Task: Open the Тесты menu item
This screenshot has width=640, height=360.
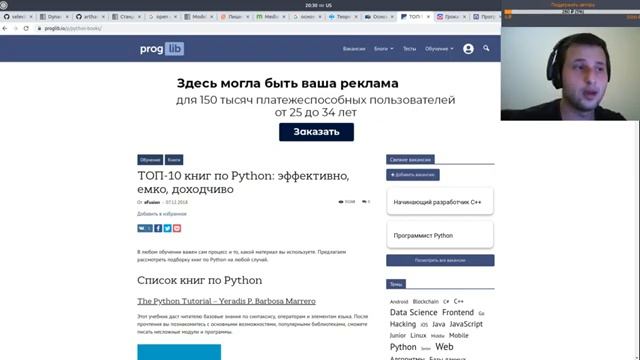Action: point(409,49)
